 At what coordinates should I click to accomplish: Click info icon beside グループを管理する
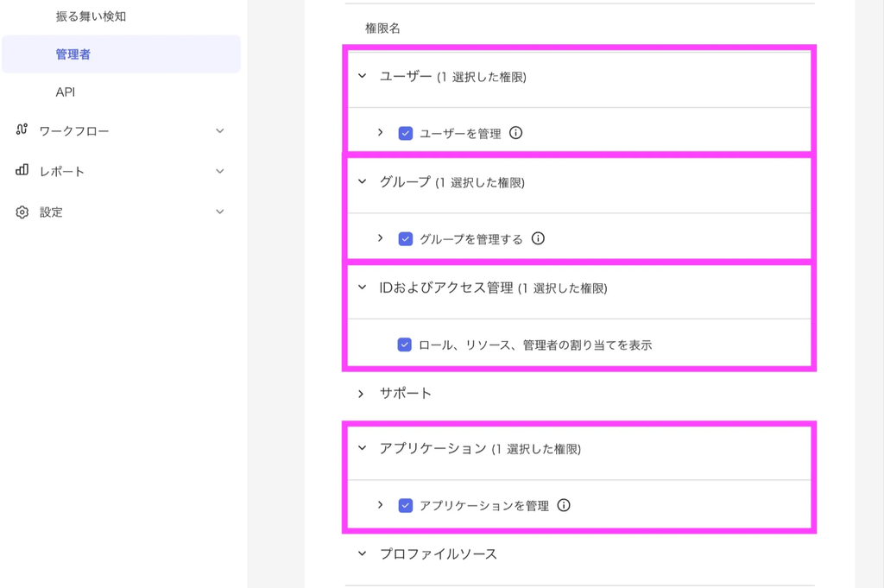point(538,238)
